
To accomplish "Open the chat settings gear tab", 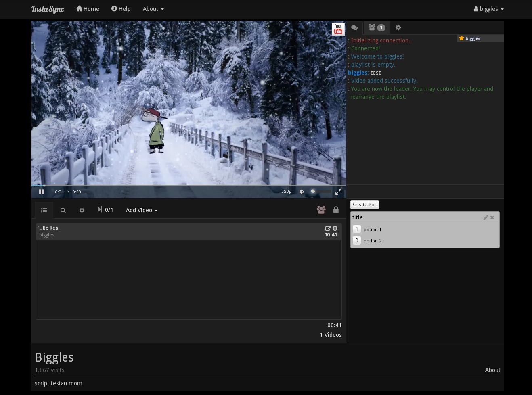I will [x=398, y=27].
